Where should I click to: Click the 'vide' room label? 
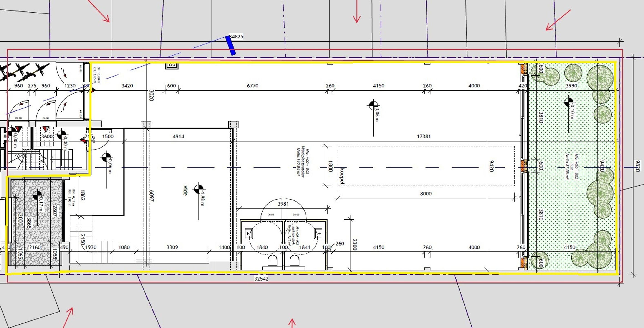pyautogui.click(x=185, y=191)
